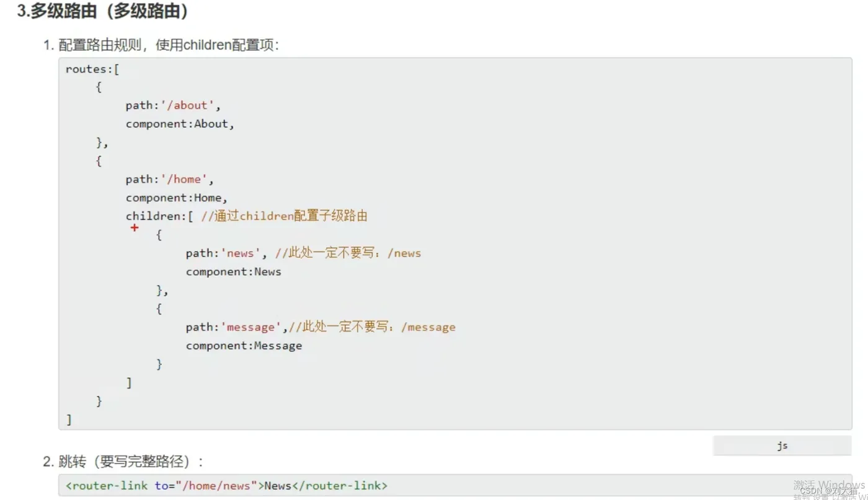The height and width of the screenshot is (500, 868).
Task: Click code line "component:Message"
Action: [244, 346]
